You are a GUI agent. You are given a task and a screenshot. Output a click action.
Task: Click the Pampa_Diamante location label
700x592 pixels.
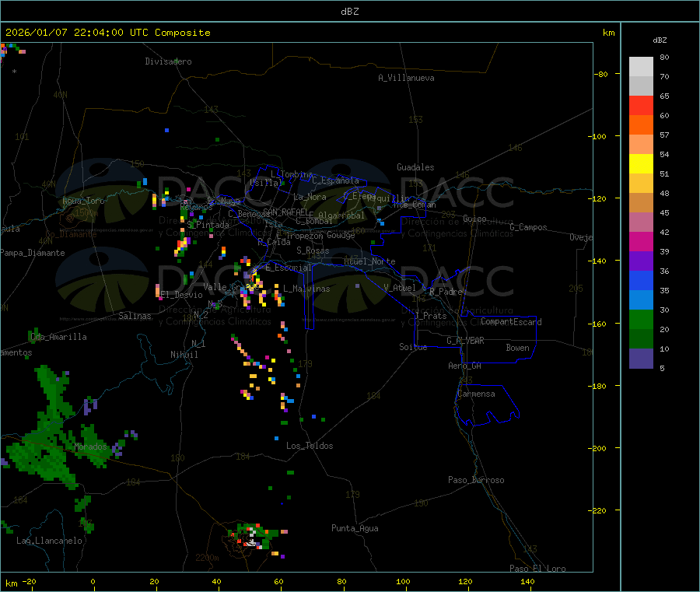pyautogui.click(x=33, y=253)
